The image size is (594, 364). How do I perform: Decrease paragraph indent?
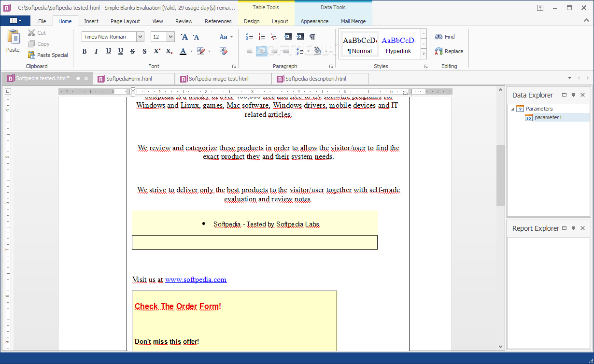click(288, 37)
